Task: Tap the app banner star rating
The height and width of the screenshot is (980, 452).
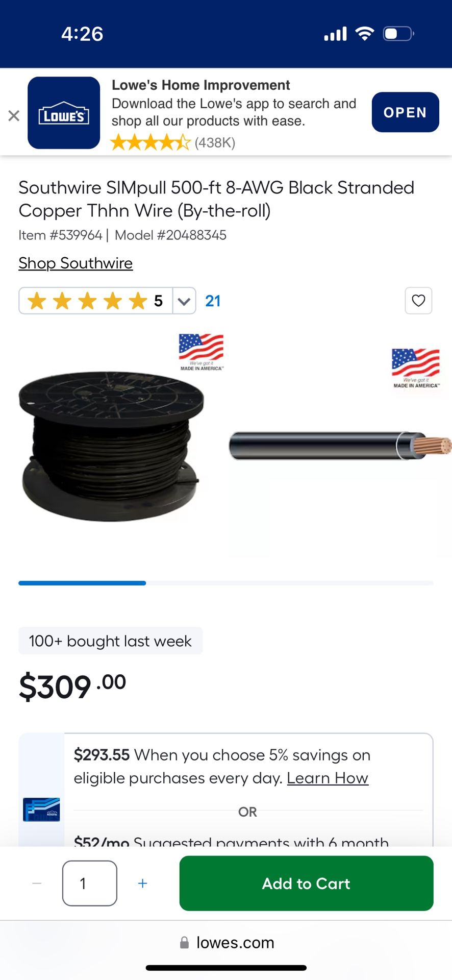Action: (x=150, y=142)
